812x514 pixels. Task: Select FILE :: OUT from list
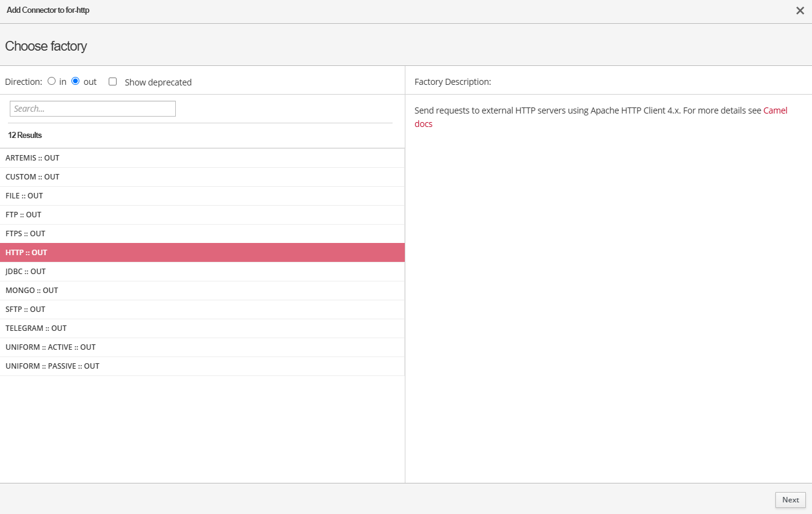pos(24,196)
